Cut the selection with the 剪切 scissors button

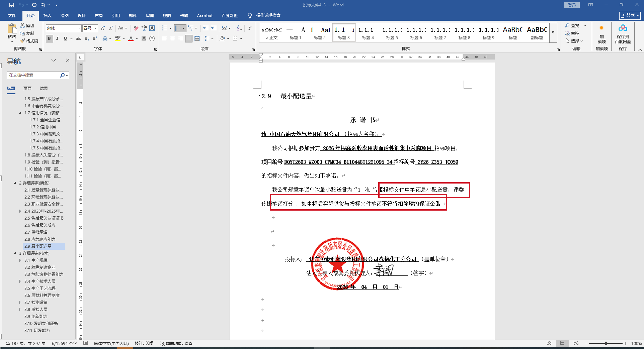point(27,25)
